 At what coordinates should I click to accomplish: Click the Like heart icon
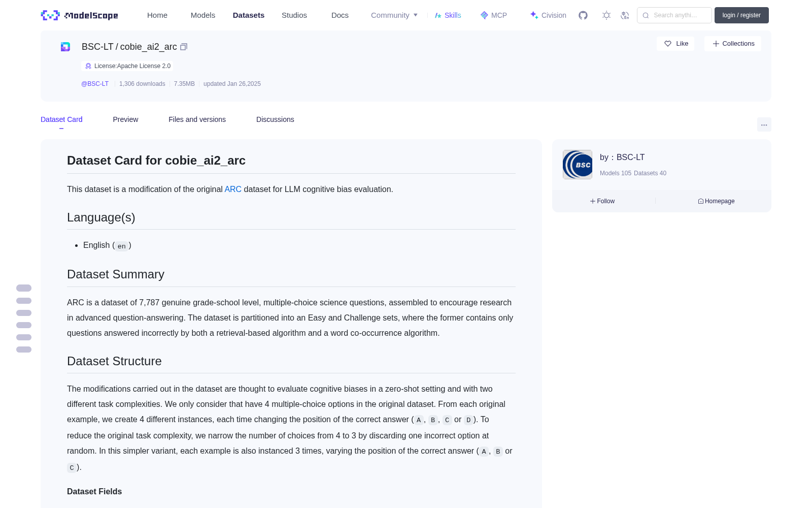click(x=668, y=44)
